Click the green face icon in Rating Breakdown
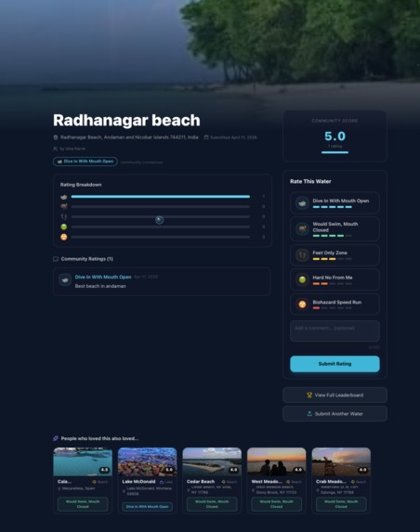The height and width of the screenshot is (532, 420). (64, 227)
